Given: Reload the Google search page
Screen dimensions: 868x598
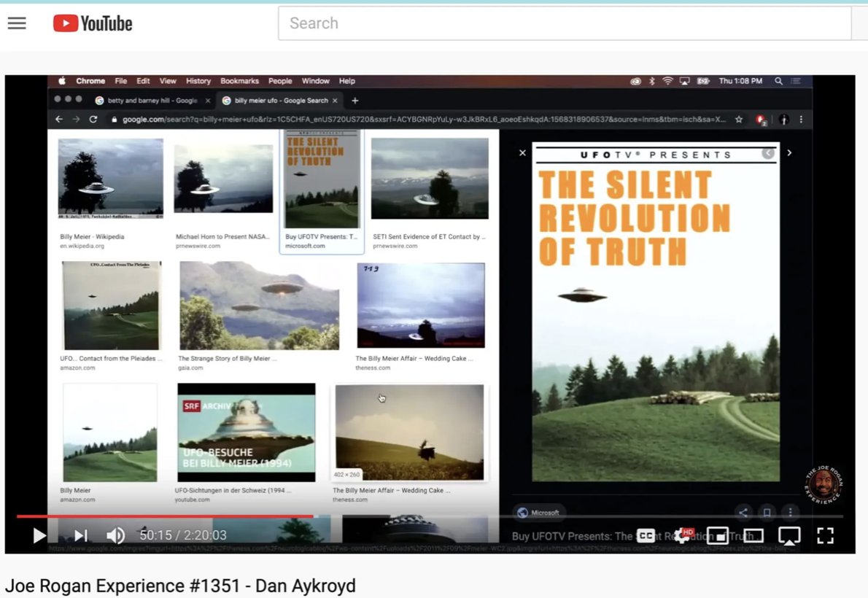Looking at the screenshot, I should 93,119.
